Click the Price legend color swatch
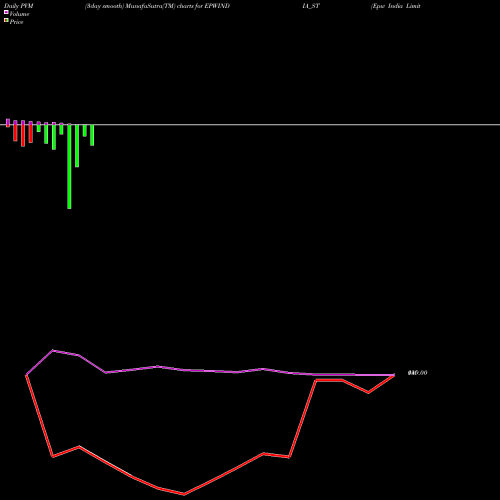 6,21
